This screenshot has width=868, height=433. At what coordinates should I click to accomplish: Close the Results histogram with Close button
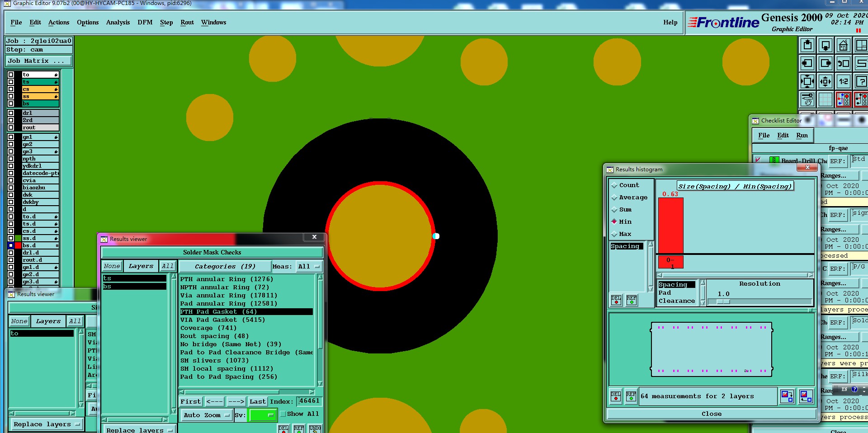coord(712,414)
